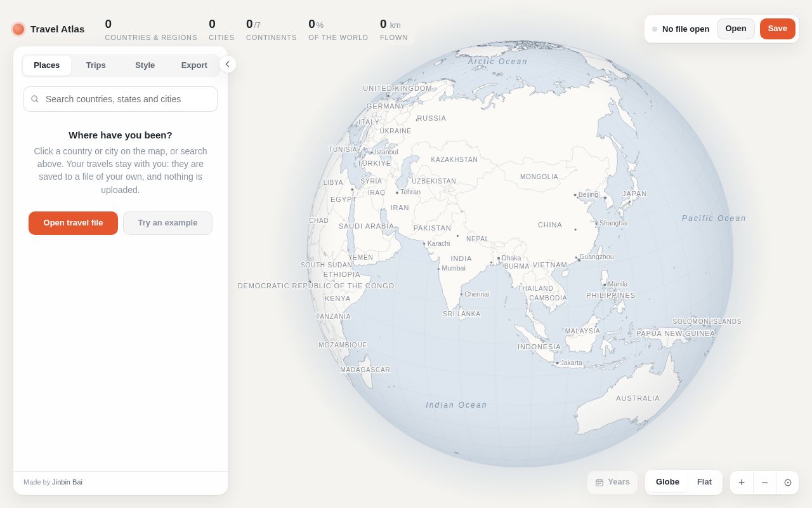Open the Trips tab
Viewport: 812px width, 508px height.
pyautogui.click(x=96, y=65)
